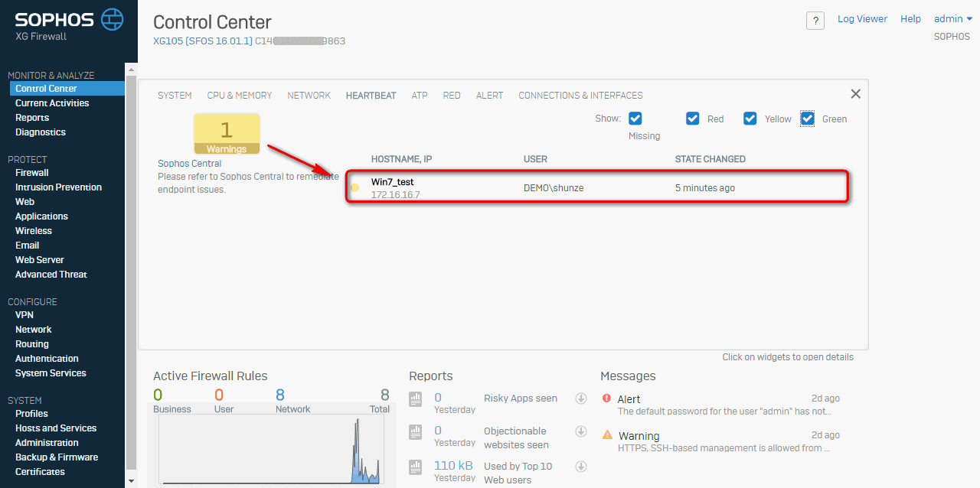
Task: Open Authentication in the sidebar
Action: pyautogui.click(x=47, y=359)
